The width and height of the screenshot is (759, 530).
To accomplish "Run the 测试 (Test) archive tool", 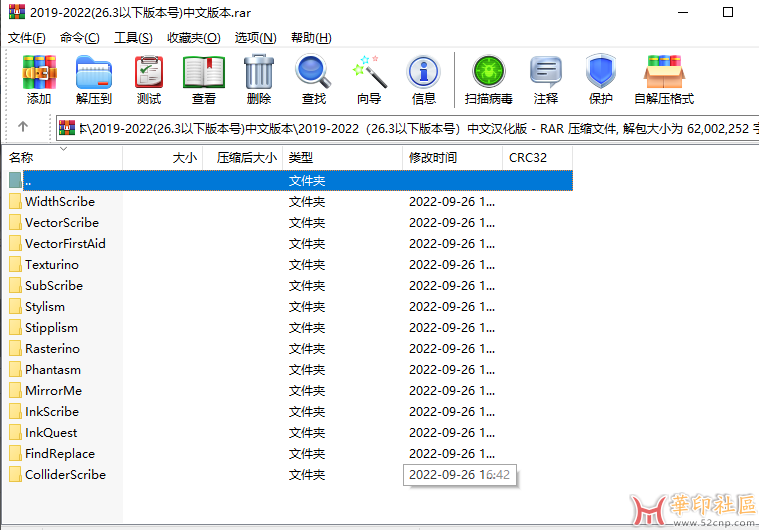I will pos(149,72).
